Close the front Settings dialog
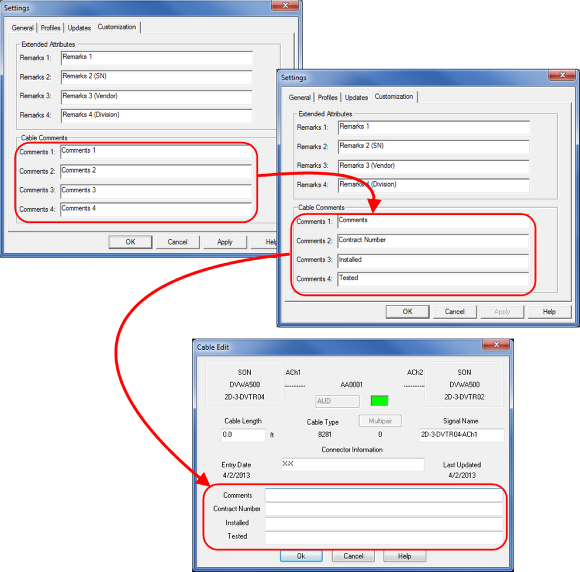 click(562, 75)
